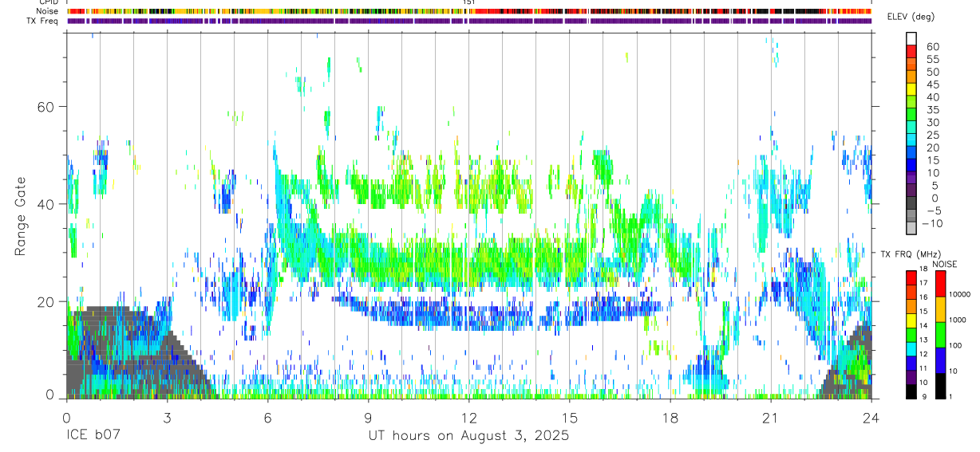Viewport: 980px width, 452px height.
Task: Click the blue segment of the NOISE colorbar
Action: (940, 360)
